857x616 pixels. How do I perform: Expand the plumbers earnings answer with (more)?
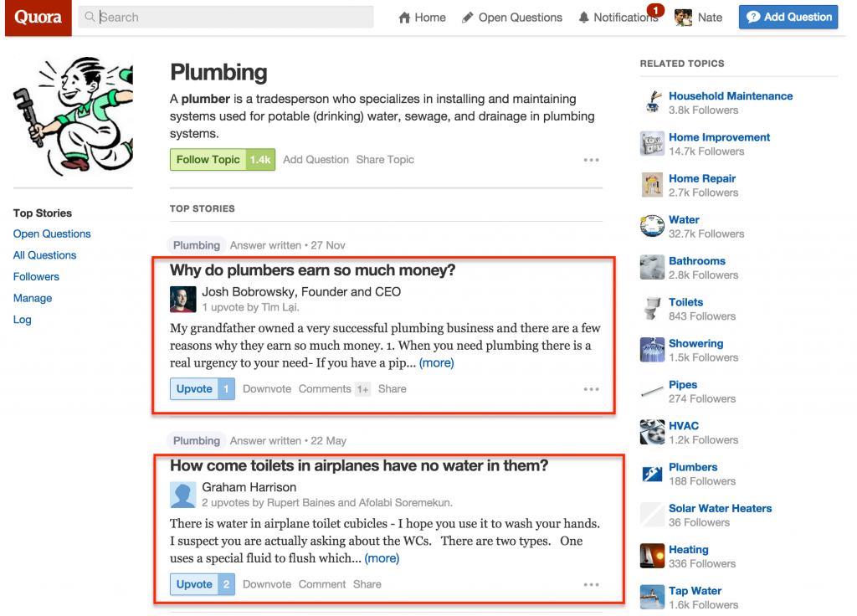436,363
